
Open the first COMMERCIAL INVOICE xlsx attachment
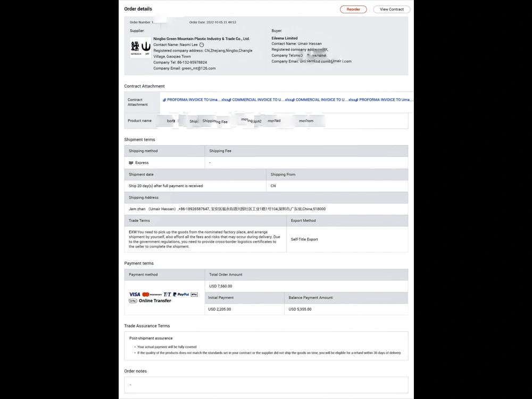click(x=260, y=100)
